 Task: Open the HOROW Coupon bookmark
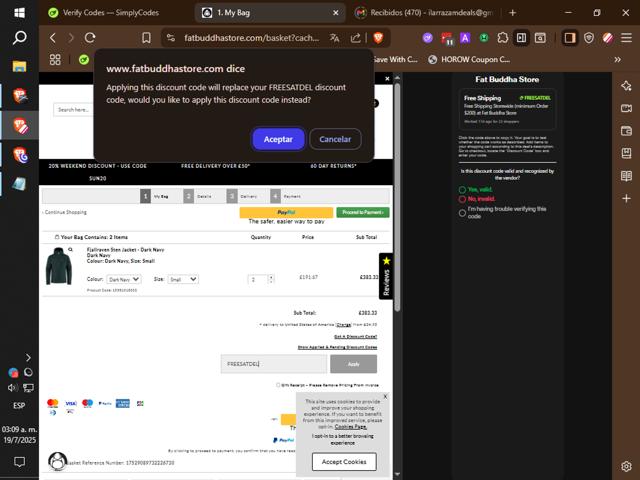(469, 60)
